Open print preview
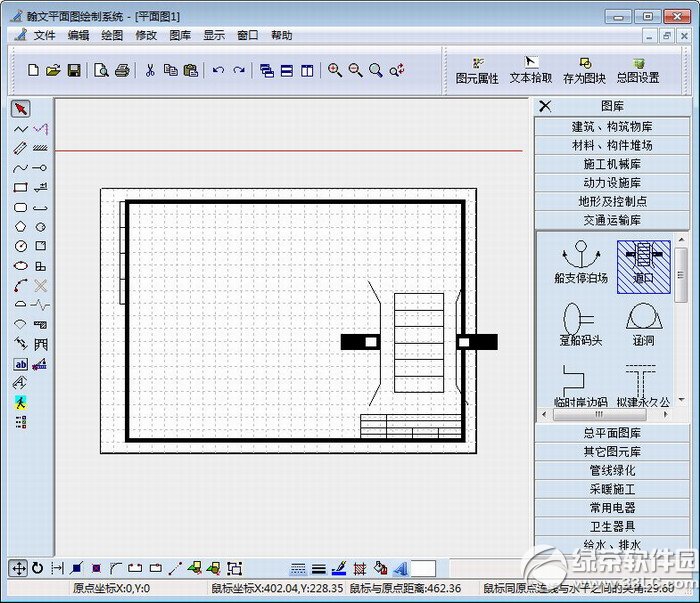 coord(101,70)
